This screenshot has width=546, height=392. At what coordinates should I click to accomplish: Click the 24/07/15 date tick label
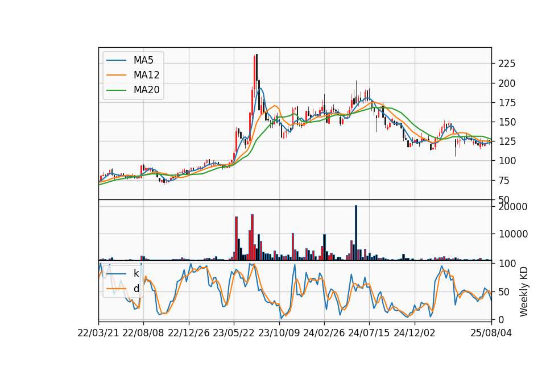pyautogui.click(x=369, y=333)
